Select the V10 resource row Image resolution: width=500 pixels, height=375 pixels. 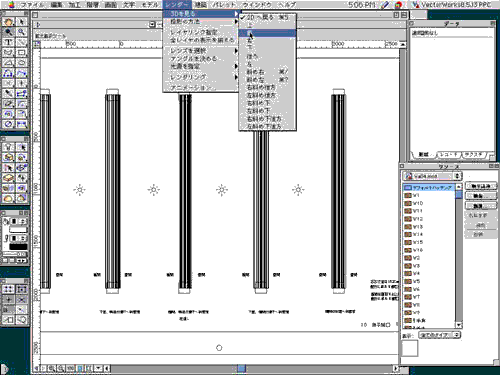click(x=429, y=203)
